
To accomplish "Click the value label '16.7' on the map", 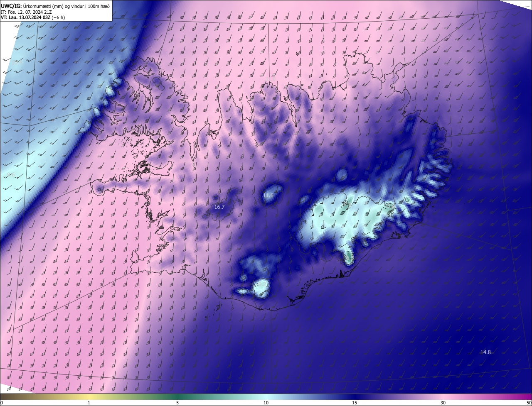I will pos(219,207).
